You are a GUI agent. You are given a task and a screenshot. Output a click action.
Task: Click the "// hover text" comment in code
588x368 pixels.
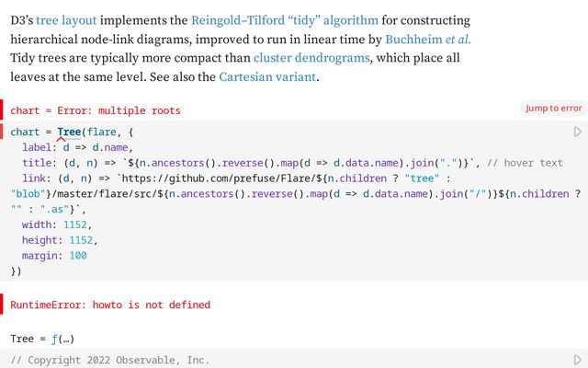[x=525, y=163]
